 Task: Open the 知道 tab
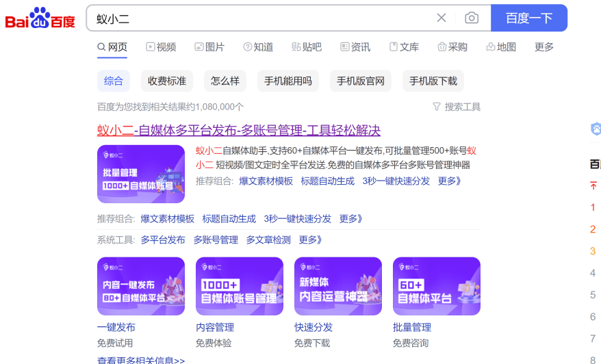(258, 47)
